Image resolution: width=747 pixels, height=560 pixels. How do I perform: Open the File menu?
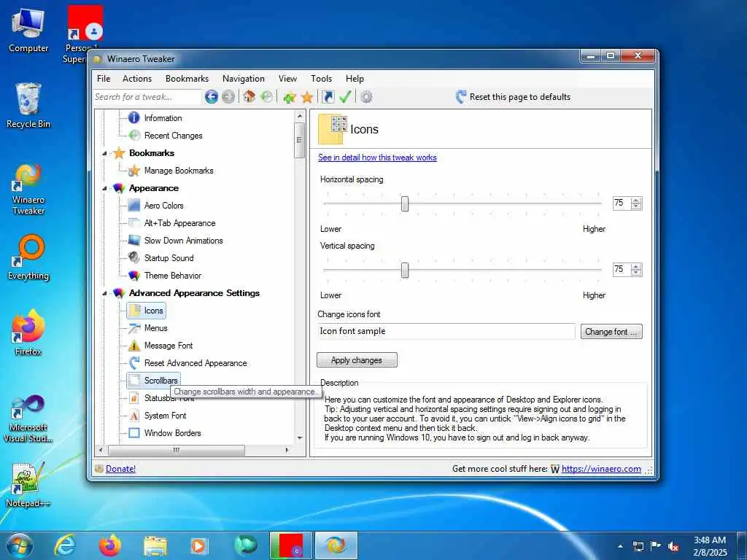point(104,79)
